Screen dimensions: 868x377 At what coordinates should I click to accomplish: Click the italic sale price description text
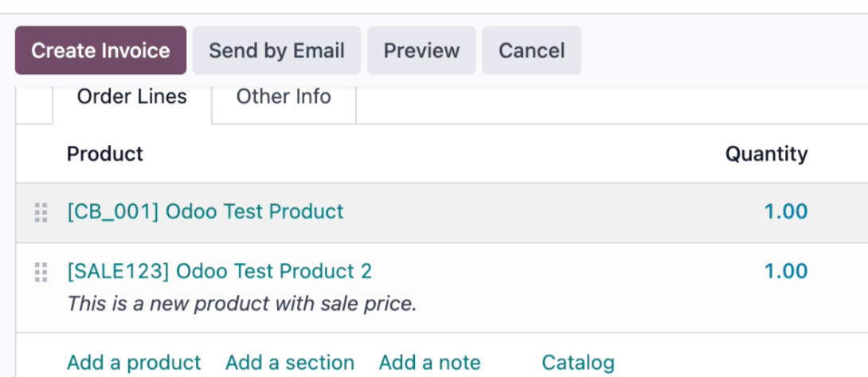pyautogui.click(x=242, y=304)
